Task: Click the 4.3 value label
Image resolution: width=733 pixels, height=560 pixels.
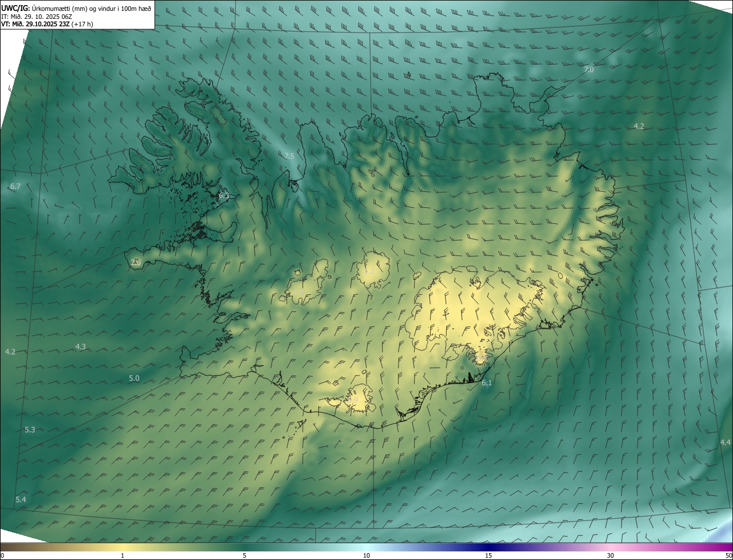Action: tap(81, 346)
